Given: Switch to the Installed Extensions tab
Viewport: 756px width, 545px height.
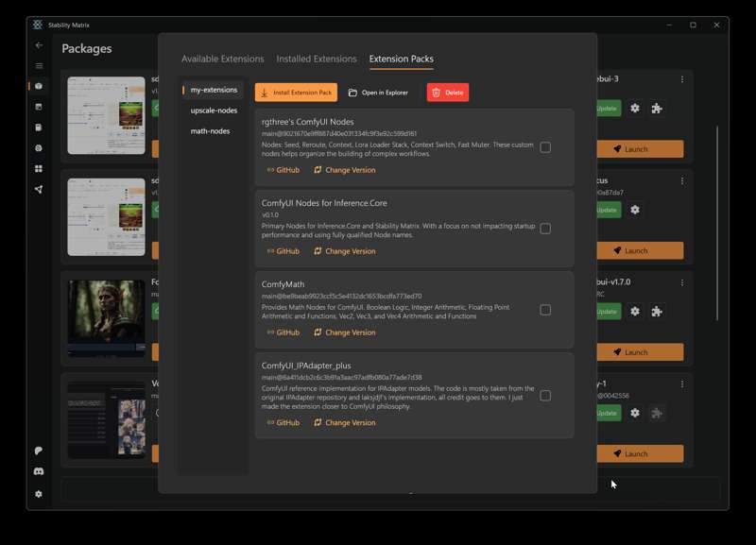Looking at the screenshot, I should coord(317,59).
